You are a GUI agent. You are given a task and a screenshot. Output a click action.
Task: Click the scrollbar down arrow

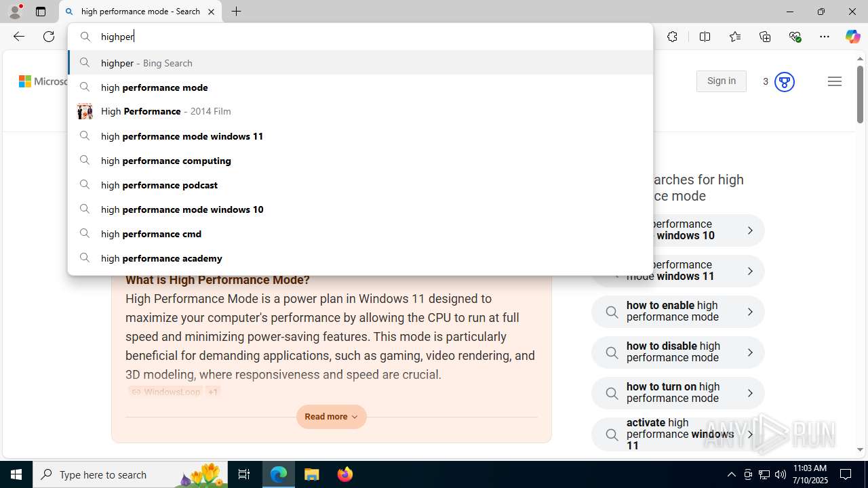(860, 449)
